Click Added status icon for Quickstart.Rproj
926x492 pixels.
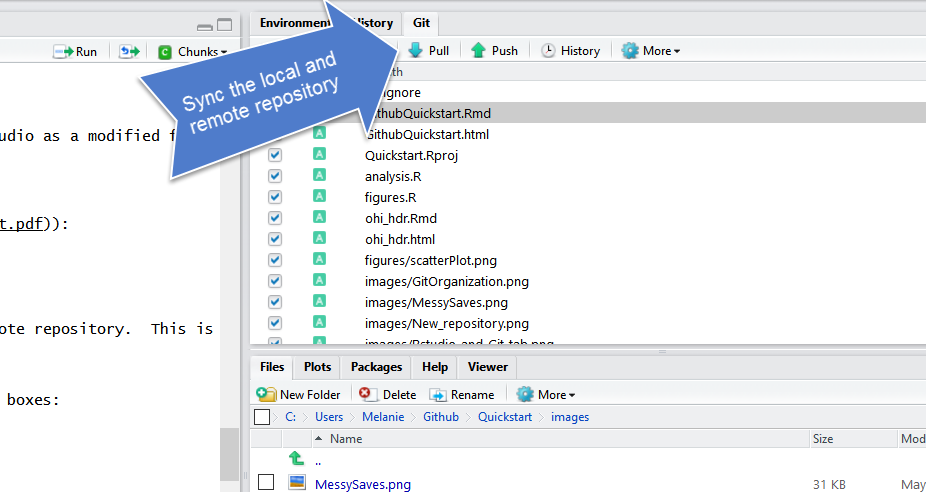(319, 155)
